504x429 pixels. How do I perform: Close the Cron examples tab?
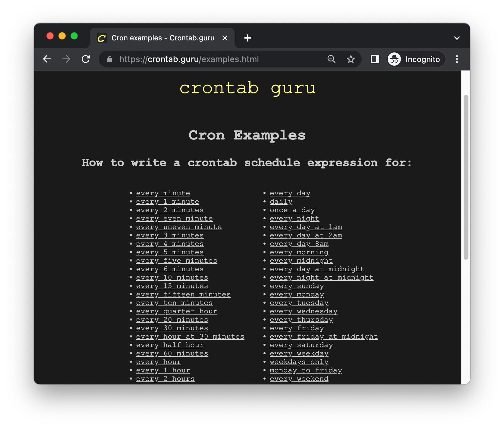tap(225, 38)
